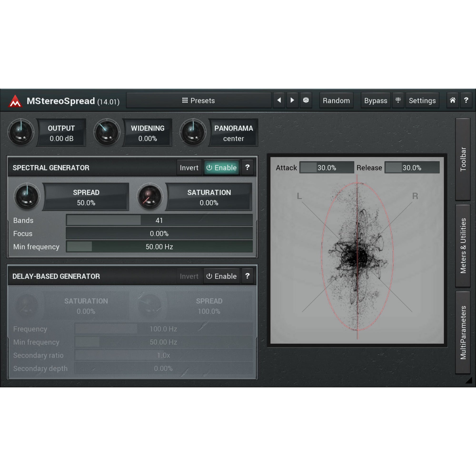Click the Random button
The image size is (476, 476).
pyautogui.click(x=336, y=100)
